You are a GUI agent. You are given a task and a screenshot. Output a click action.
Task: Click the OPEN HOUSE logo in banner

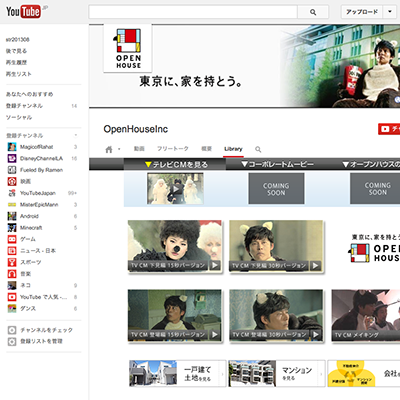(128, 48)
